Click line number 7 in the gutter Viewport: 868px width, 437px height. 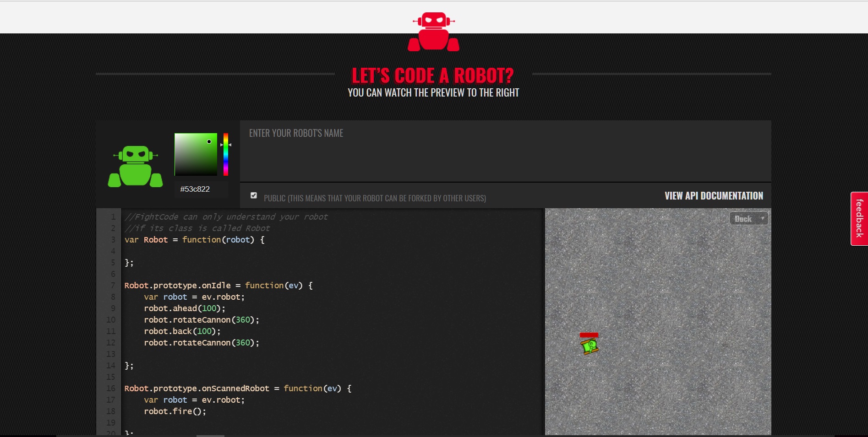(113, 286)
